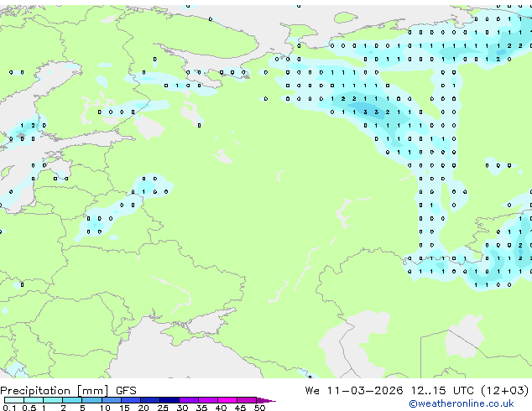This screenshot has width=532, height=411.
Task: Click the '0.1' legend scale label
Action: 9,408
